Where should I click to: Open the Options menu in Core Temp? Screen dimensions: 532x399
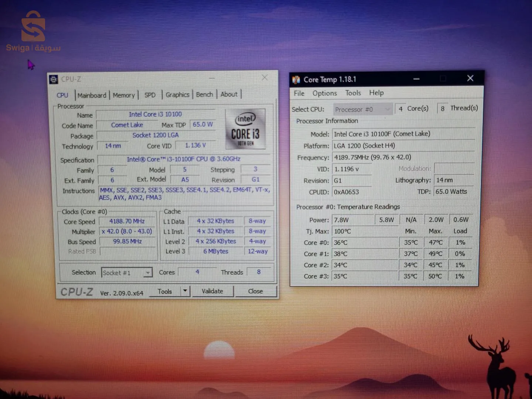click(x=324, y=93)
